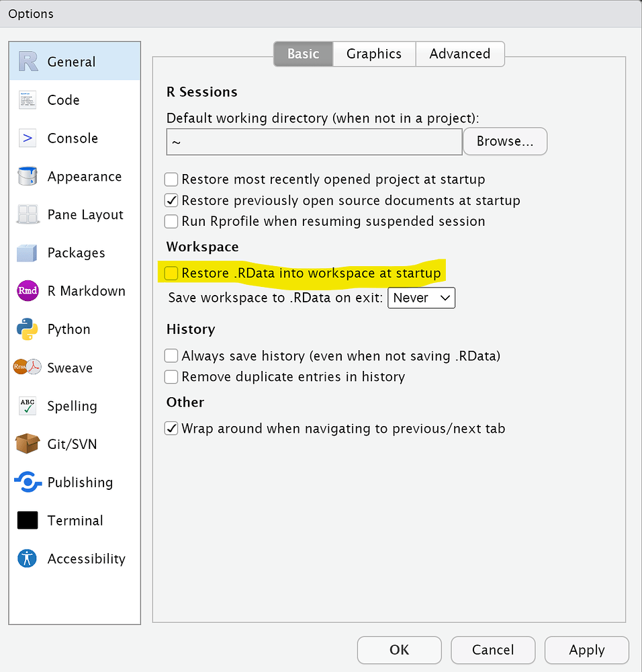Click the Packages box icon

tap(28, 253)
